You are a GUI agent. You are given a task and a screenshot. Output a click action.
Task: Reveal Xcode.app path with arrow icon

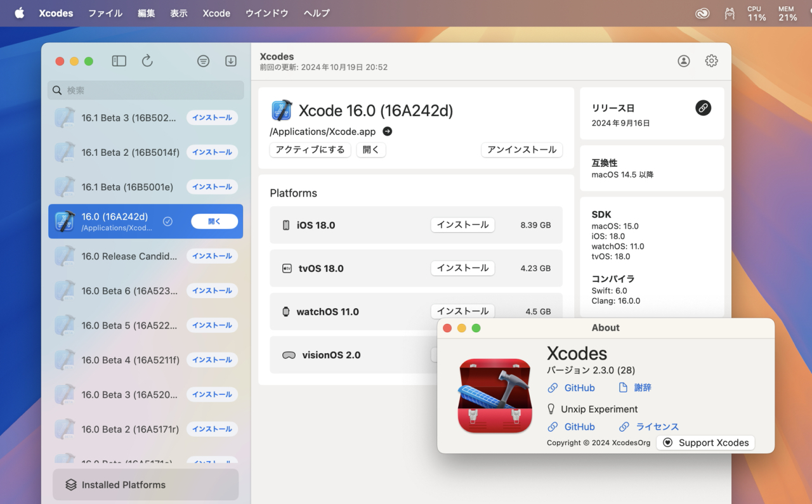coord(388,132)
